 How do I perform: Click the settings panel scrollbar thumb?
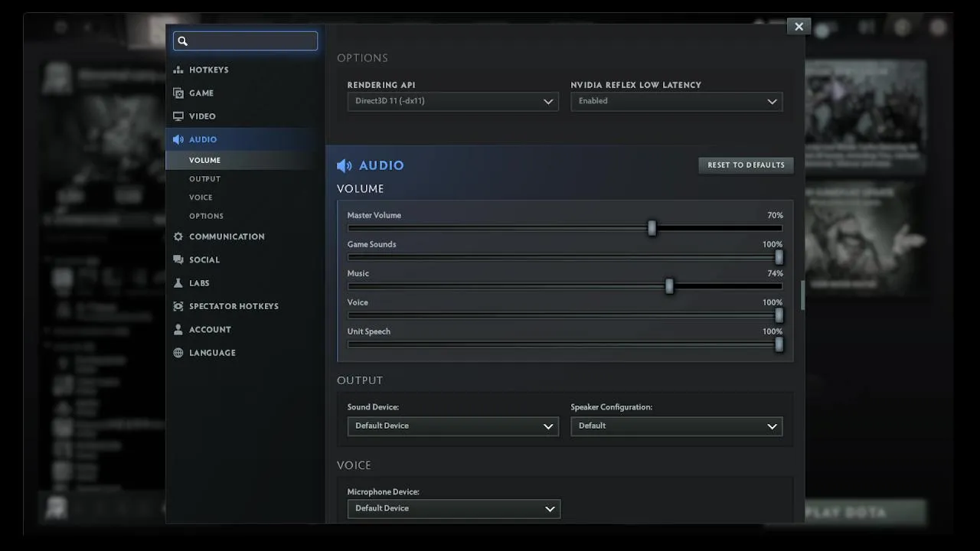(x=802, y=295)
